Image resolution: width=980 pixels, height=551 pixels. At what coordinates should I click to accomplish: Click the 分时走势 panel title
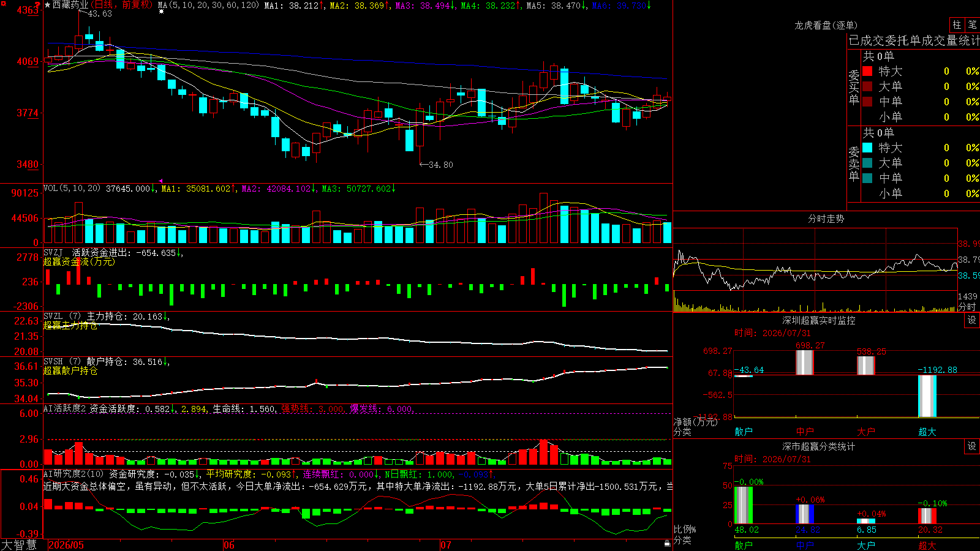826,219
